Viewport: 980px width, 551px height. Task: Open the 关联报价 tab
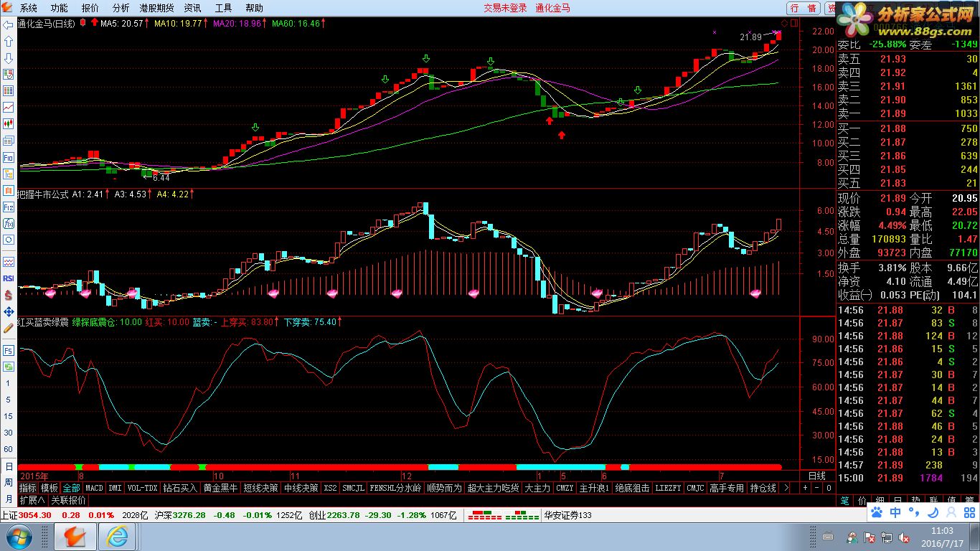point(68,500)
